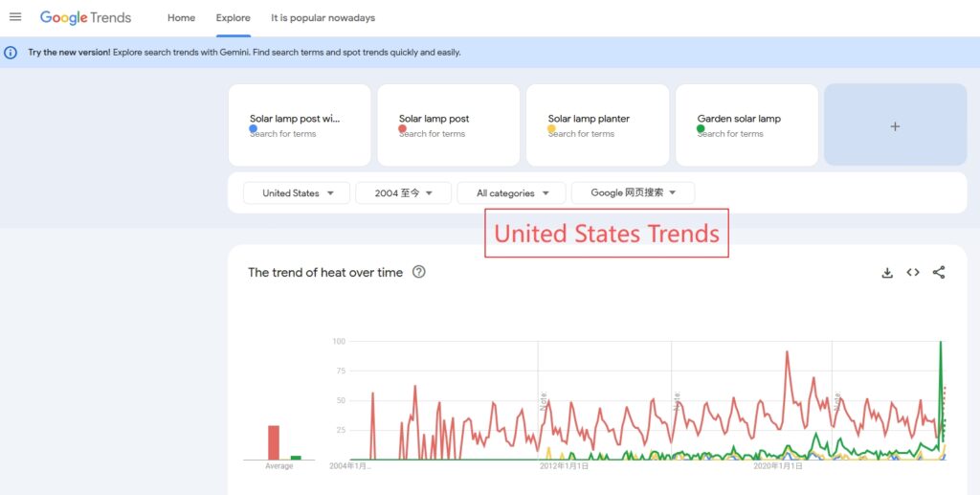This screenshot has height=495, width=980.
Task: Open the Google search type dropdown
Action: click(633, 193)
